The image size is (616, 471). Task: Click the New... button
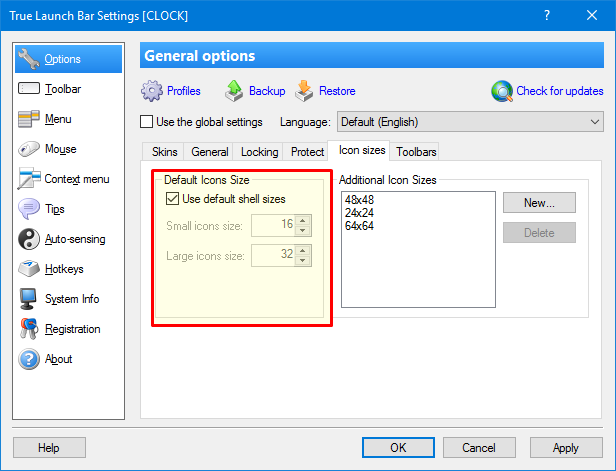[x=539, y=203]
